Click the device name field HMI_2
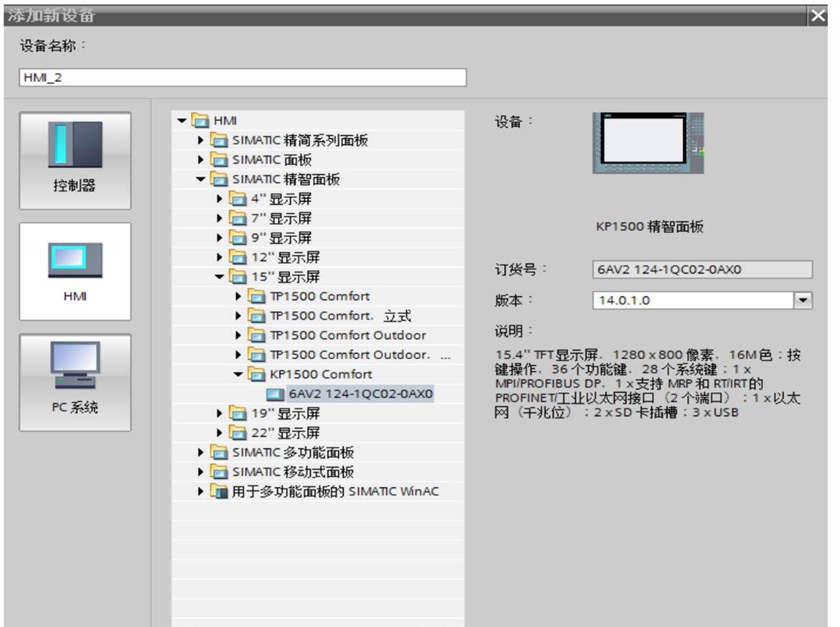 point(243,77)
